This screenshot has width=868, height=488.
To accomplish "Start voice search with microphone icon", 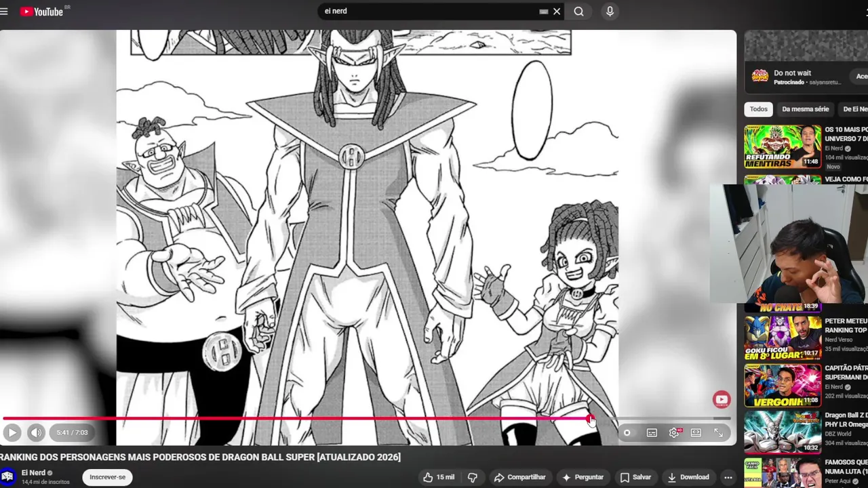I will (610, 12).
